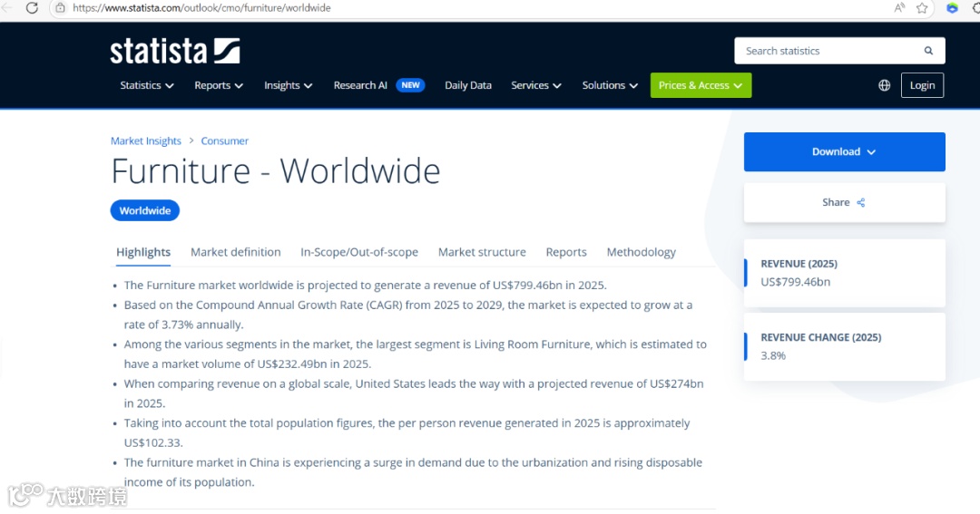Image resolution: width=980 pixels, height=514 pixels.
Task: Expand the Statistics menu
Action: click(147, 85)
